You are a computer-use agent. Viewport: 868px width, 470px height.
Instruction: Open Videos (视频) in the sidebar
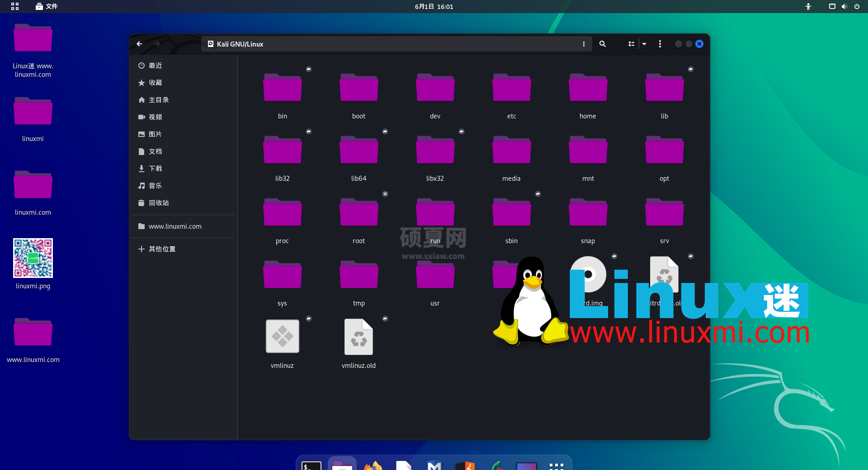183,117
